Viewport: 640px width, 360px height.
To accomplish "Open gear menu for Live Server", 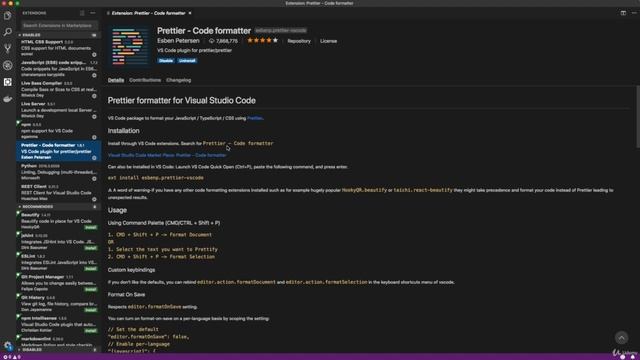I will pos(94,117).
